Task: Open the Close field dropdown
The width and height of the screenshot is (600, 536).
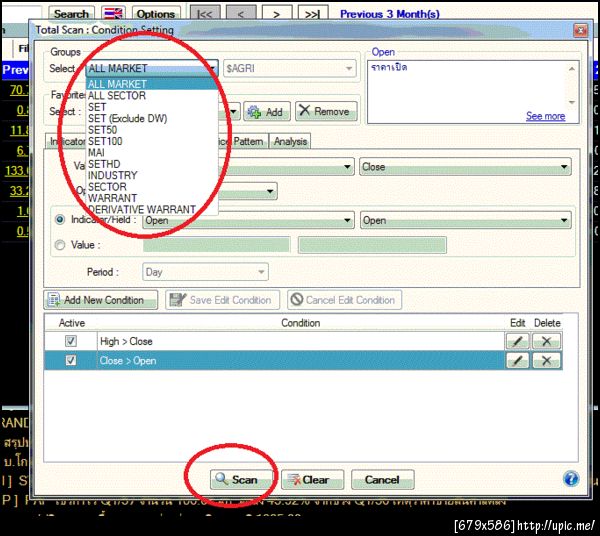Action: click(x=465, y=167)
